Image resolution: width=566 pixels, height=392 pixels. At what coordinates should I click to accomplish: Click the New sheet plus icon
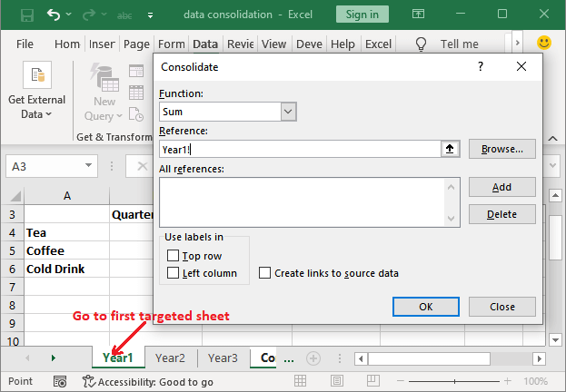(313, 358)
